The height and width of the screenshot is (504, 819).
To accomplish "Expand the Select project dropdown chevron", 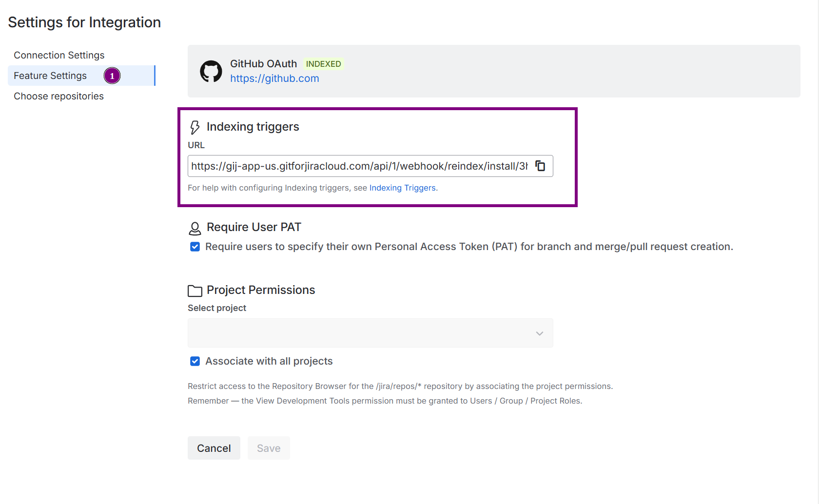I will (539, 333).
